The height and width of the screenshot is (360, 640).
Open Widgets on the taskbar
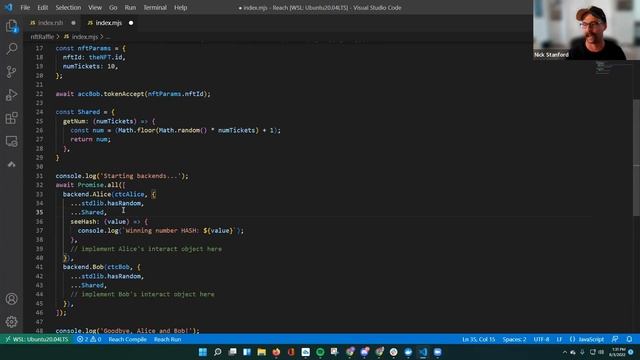pos(247,352)
